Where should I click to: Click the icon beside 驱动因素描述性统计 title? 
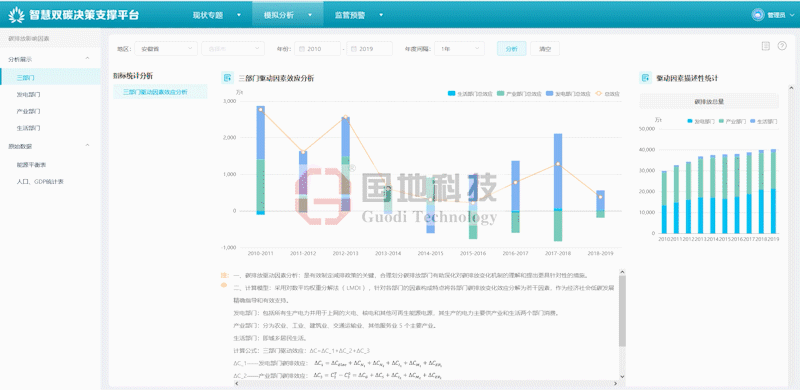[x=645, y=78]
